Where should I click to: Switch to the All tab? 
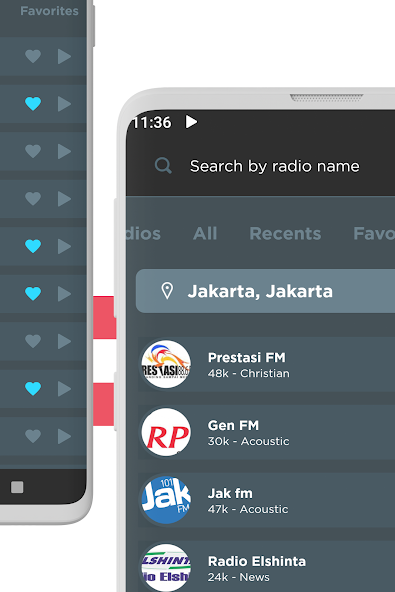coord(205,233)
